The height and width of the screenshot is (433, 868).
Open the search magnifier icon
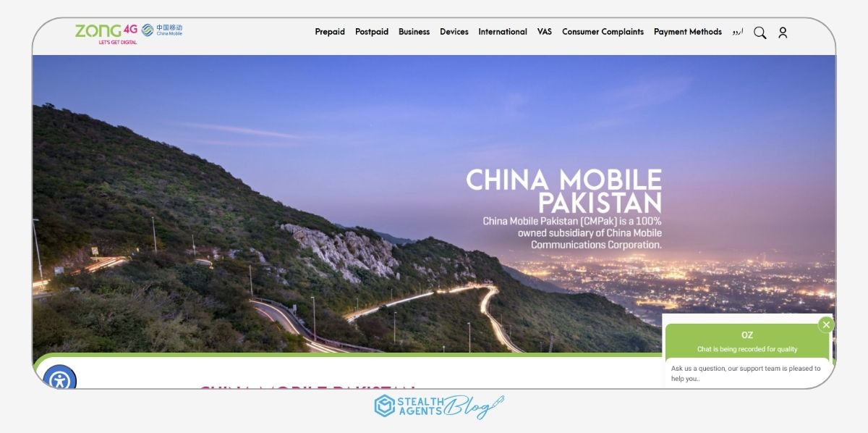[x=759, y=33]
